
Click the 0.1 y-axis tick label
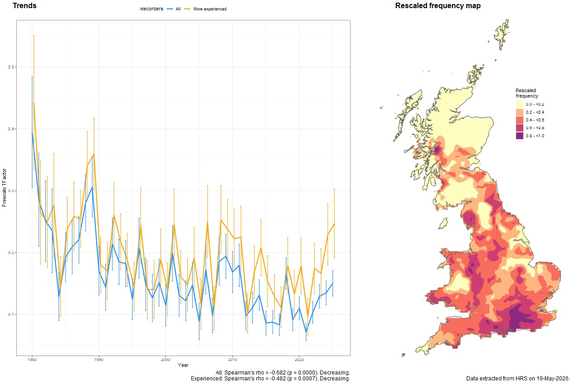(x=11, y=314)
